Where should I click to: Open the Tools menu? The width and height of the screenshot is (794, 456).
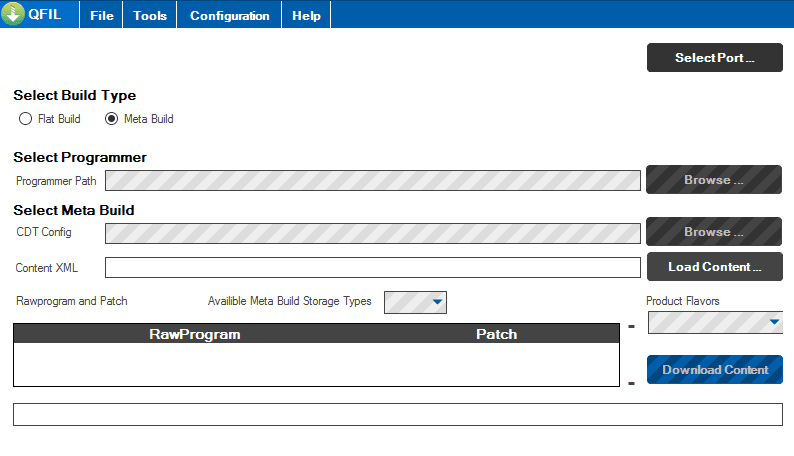[x=150, y=15]
